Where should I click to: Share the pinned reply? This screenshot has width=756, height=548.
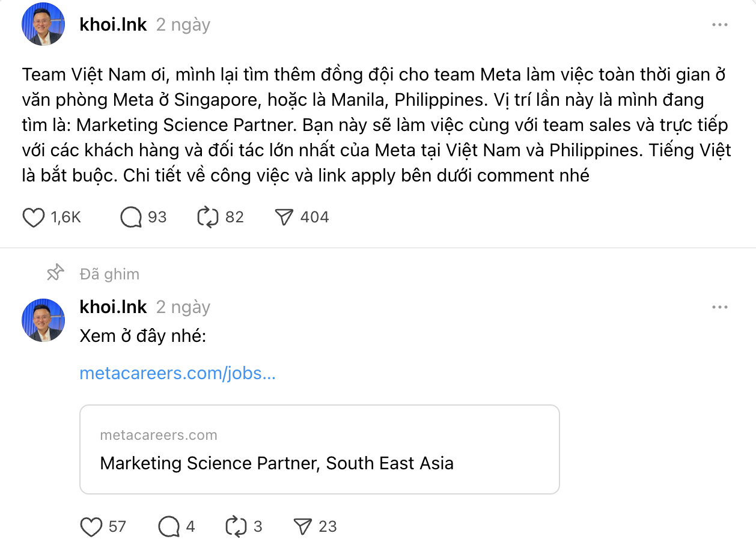[303, 526]
